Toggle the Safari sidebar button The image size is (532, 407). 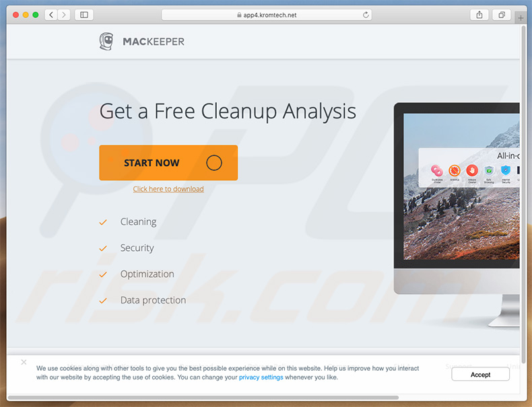[84, 15]
